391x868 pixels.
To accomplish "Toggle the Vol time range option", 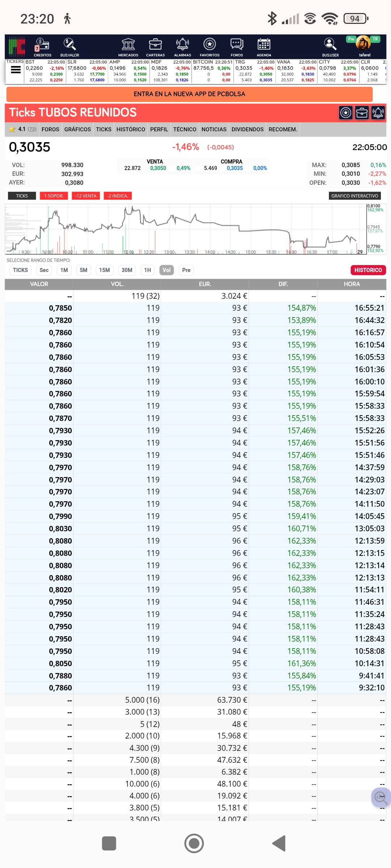I will tap(167, 270).
